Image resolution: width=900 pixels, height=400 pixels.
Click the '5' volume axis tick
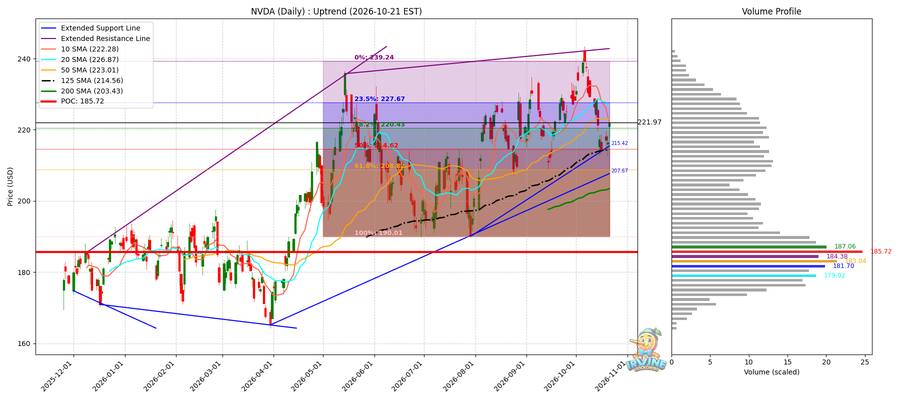point(711,362)
